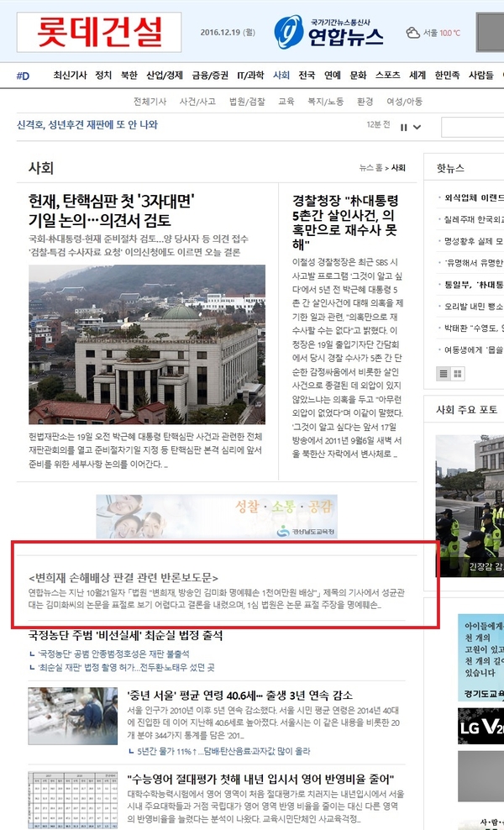Select 사건/사고 sub-tab
This screenshot has height=830, width=504.
(x=197, y=102)
